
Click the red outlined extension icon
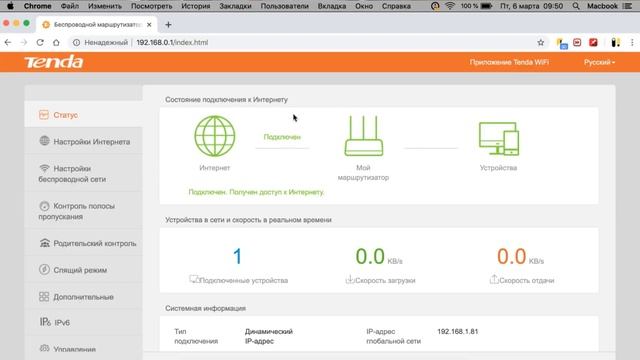(x=577, y=42)
